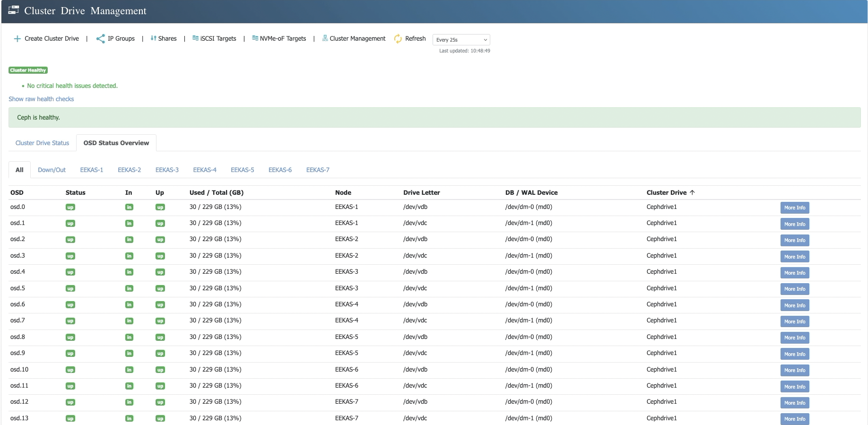Filter OSDs by EEKAS-4 tab

pyautogui.click(x=205, y=170)
